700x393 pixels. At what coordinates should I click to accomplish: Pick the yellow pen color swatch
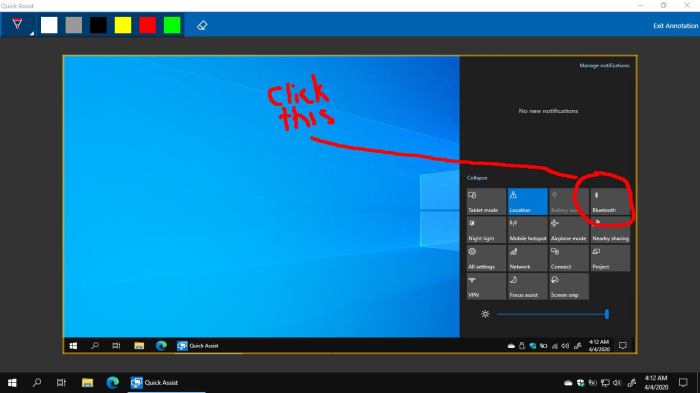point(123,25)
